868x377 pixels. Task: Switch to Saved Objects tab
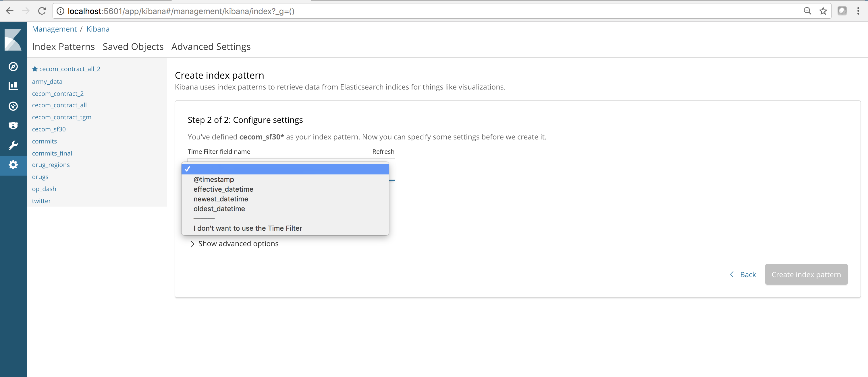pyautogui.click(x=133, y=47)
